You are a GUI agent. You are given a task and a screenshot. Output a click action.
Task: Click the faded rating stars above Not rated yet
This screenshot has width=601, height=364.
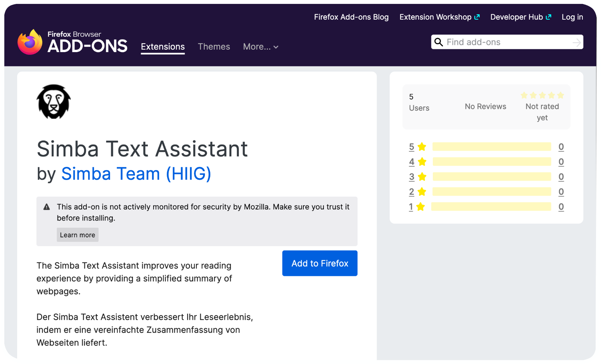pos(542,95)
